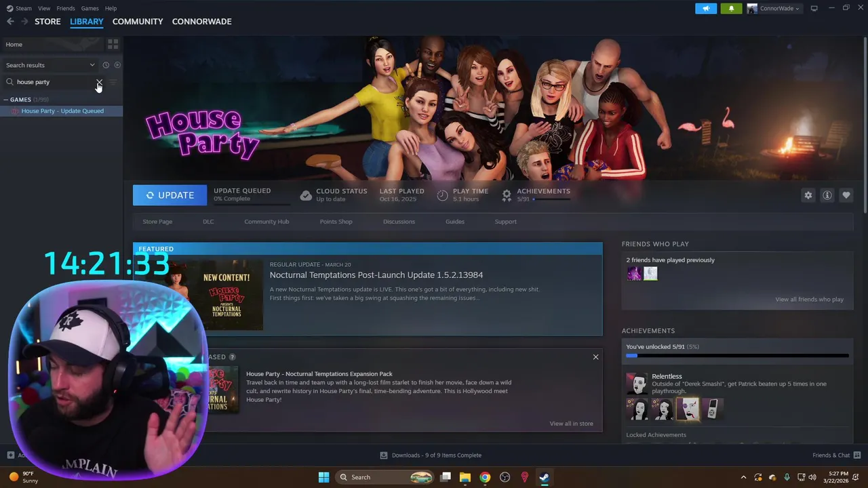
Task: Switch to the STORE tab
Action: (47, 22)
